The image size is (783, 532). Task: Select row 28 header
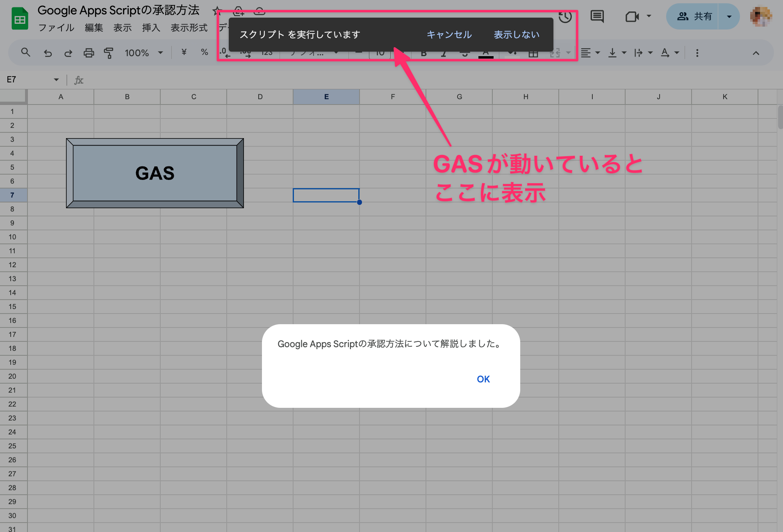(x=13, y=488)
